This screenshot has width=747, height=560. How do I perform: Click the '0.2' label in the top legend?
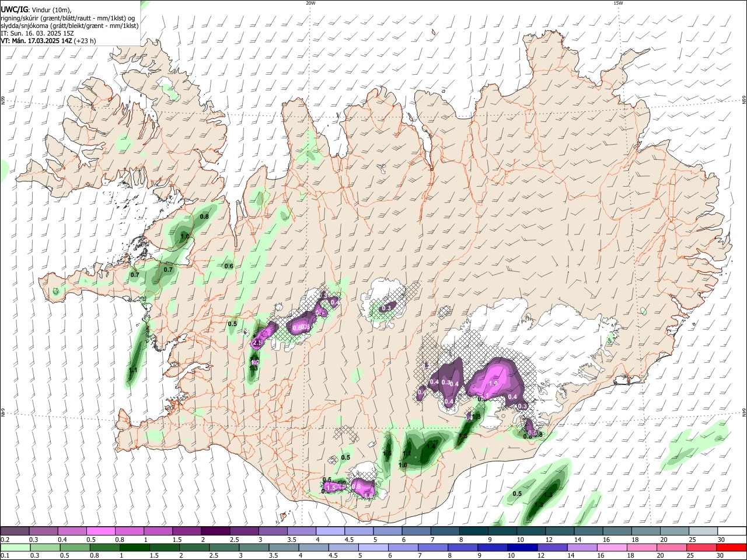coord(4,540)
